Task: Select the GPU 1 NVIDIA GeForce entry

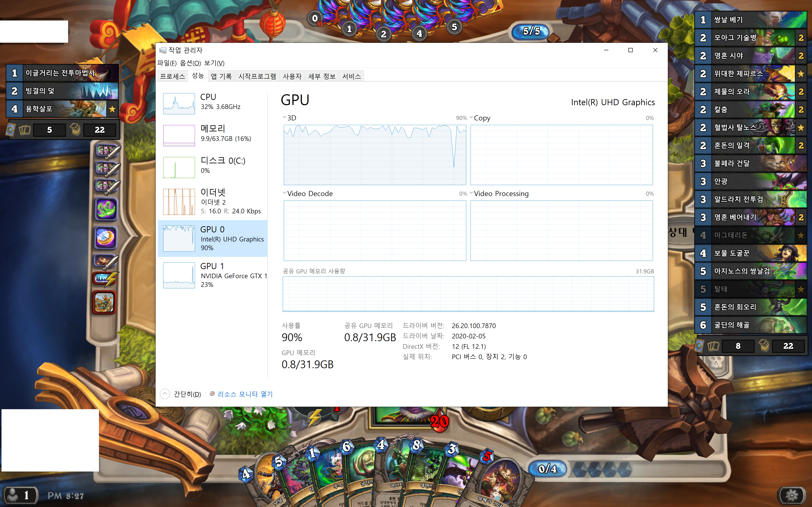Action: pyautogui.click(x=213, y=275)
